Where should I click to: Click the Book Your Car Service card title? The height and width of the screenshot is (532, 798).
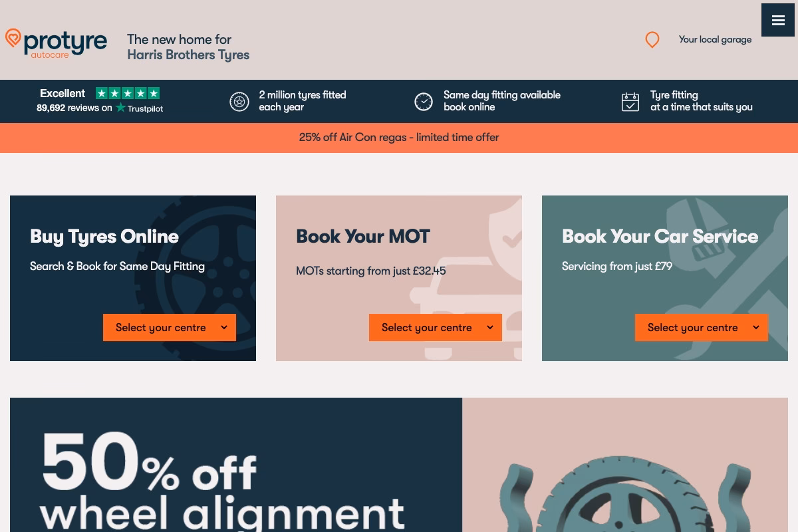click(660, 236)
